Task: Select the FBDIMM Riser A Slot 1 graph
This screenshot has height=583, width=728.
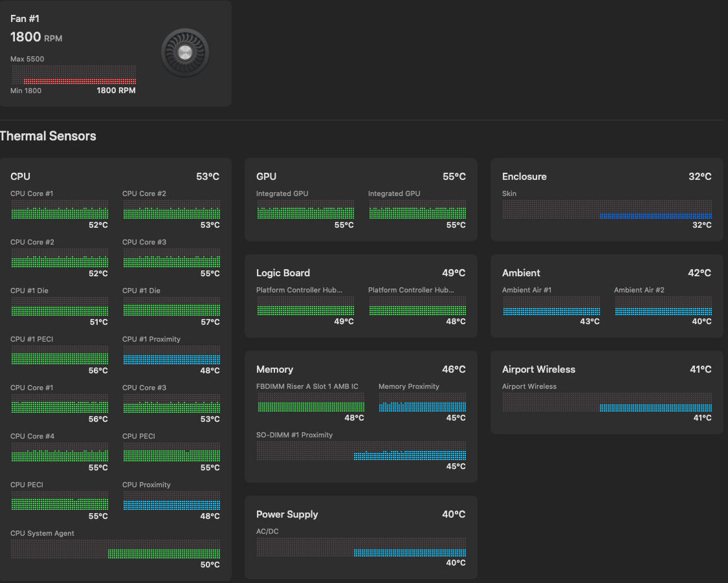Action: pos(311,403)
